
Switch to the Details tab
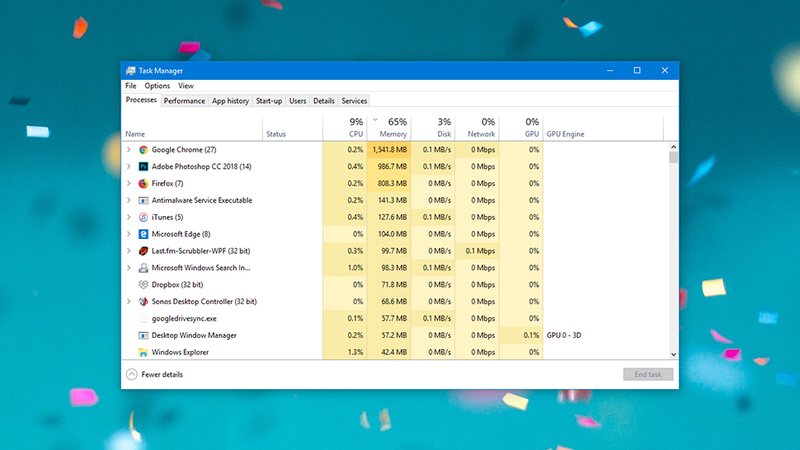click(x=324, y=101)
